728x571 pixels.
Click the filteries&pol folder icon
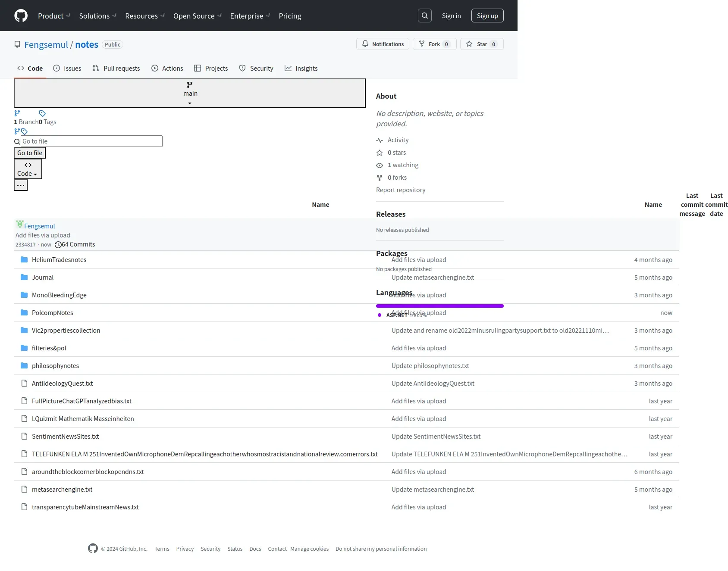pos(24,348)
